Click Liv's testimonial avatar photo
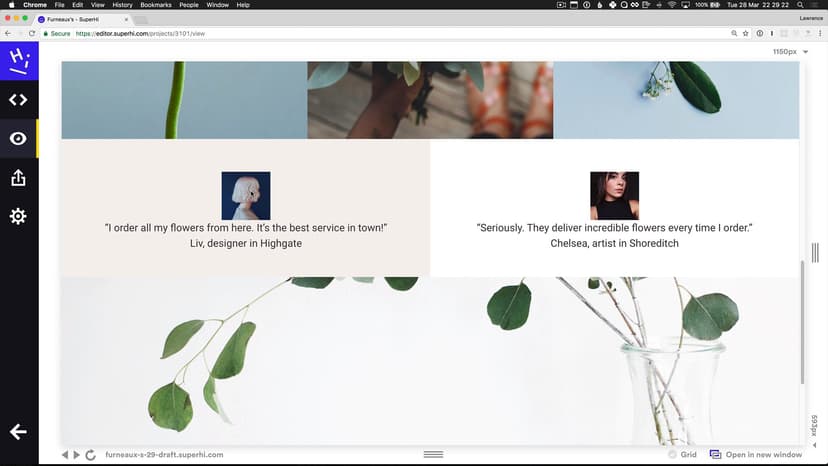The image size is (828, 466). [245, 196]
